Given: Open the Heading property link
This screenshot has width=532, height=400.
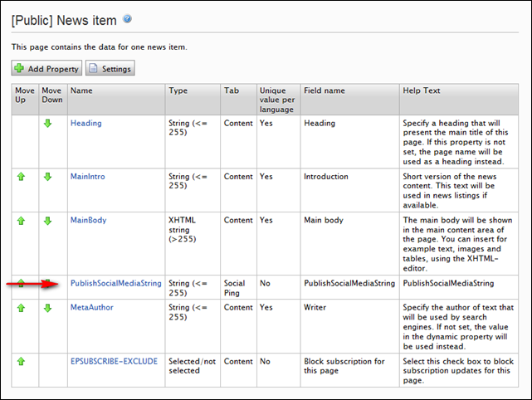Looking at the screenshot, I should point(85,123).
